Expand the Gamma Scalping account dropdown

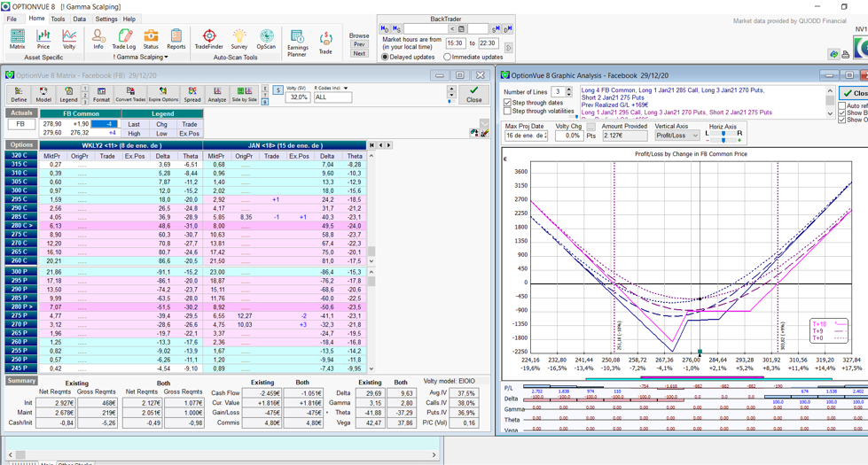166,57
